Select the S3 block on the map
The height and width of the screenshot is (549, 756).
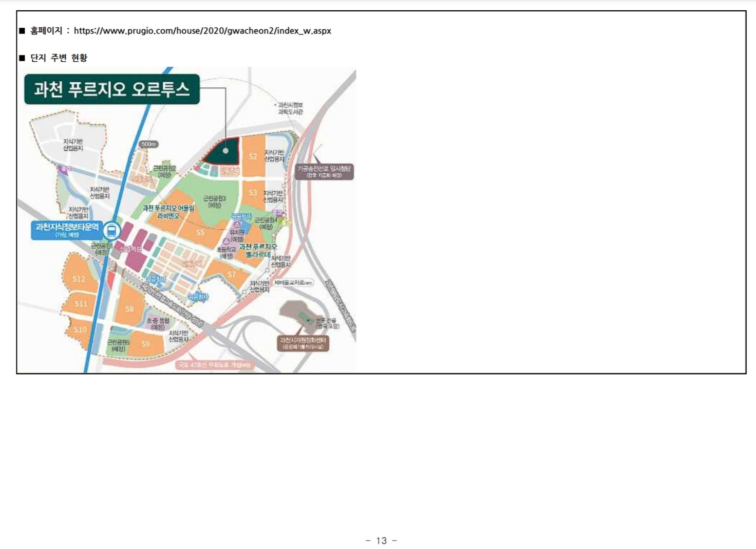tap(253, 193)
